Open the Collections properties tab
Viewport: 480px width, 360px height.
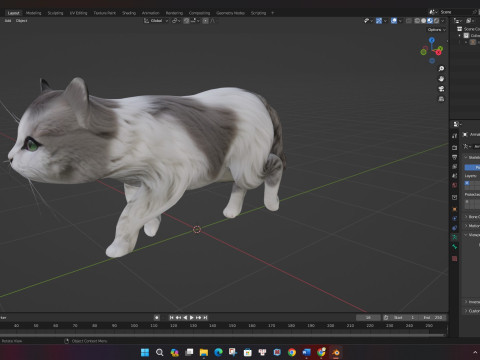pyautogui.click(x=454, y=197)
